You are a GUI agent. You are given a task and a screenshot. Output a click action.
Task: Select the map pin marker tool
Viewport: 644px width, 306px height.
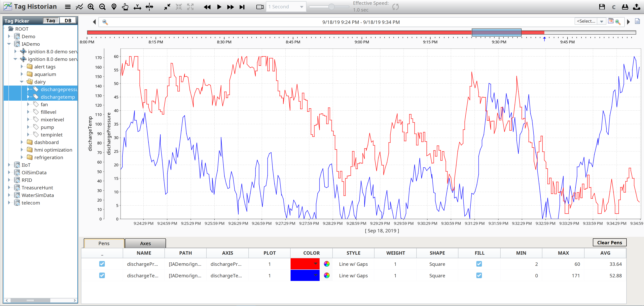tap(114, 7)
